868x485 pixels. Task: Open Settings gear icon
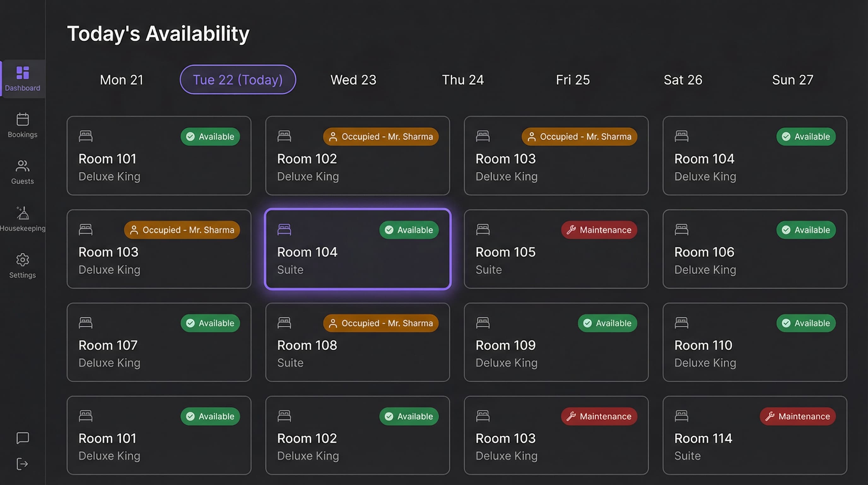[23, 260]
